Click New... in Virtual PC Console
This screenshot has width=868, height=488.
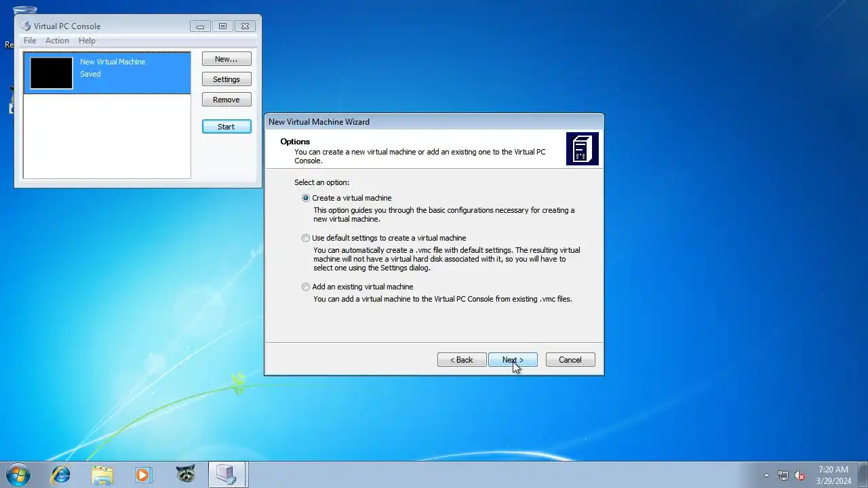click(226, 59)
